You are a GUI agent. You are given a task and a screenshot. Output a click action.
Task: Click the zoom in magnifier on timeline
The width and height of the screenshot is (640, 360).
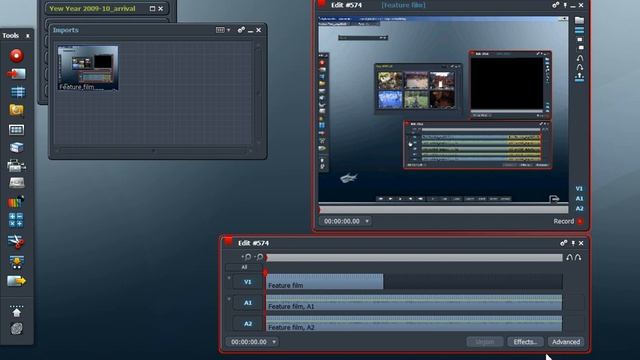[x=247, y=257]
